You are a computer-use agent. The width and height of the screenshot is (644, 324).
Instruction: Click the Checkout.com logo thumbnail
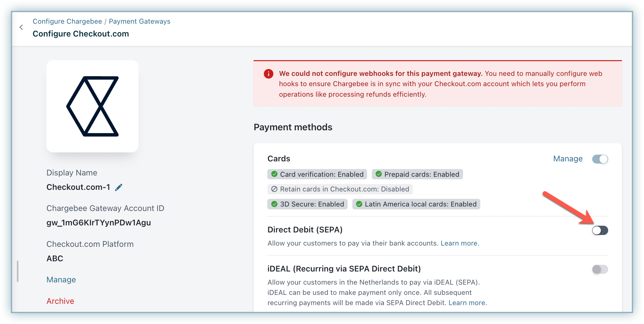[92, 106]
